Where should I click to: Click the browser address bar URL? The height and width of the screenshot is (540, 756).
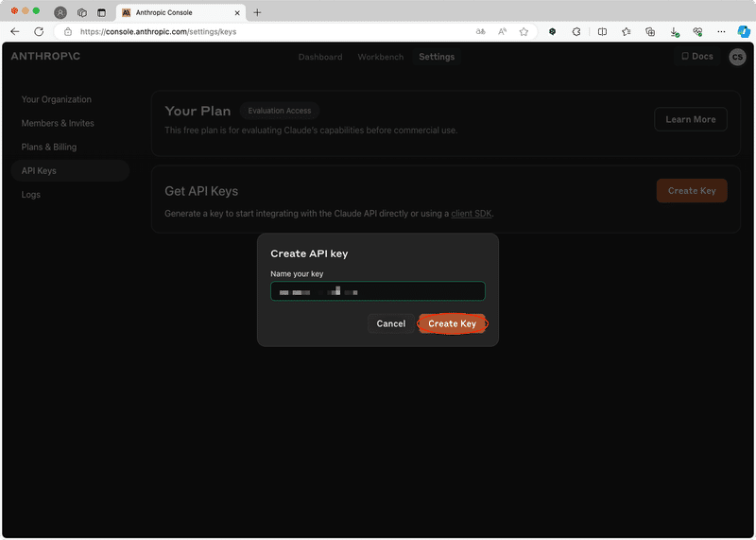pos(158,32)
